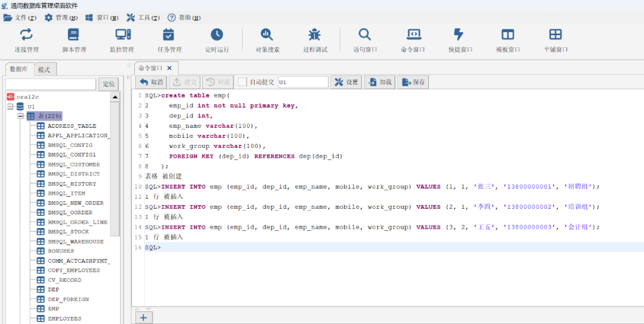Open the 管理(M) menu
Screen dimensions: 644x324
pyautogui.click(x=61, y=18)
